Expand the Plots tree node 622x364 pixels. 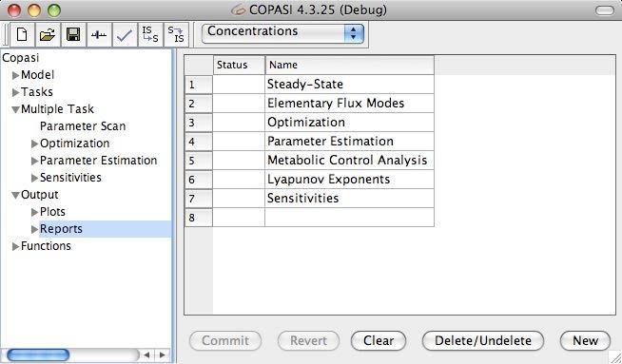click(35, 212)
